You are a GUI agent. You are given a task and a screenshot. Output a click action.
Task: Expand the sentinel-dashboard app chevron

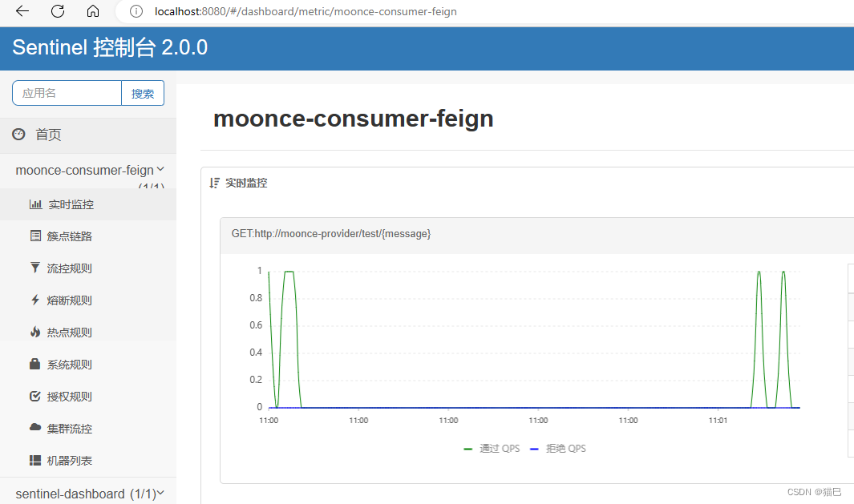[160, 493]
